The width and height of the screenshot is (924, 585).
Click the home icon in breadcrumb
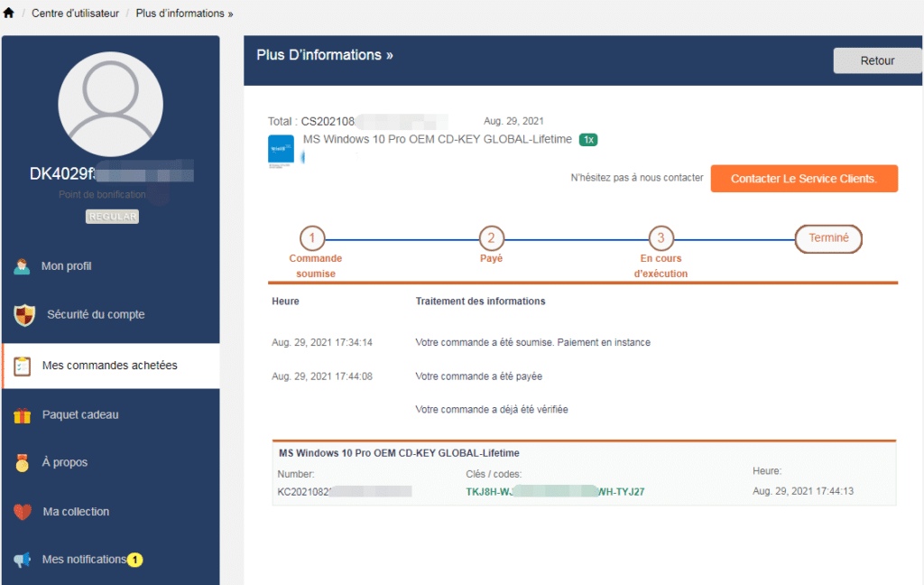click(8, 13)
